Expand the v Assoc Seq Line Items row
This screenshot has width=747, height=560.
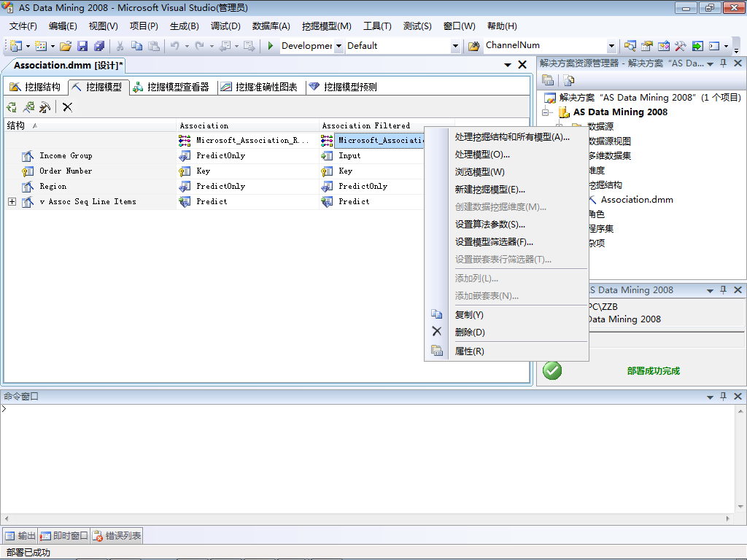[x=12, y=201]
